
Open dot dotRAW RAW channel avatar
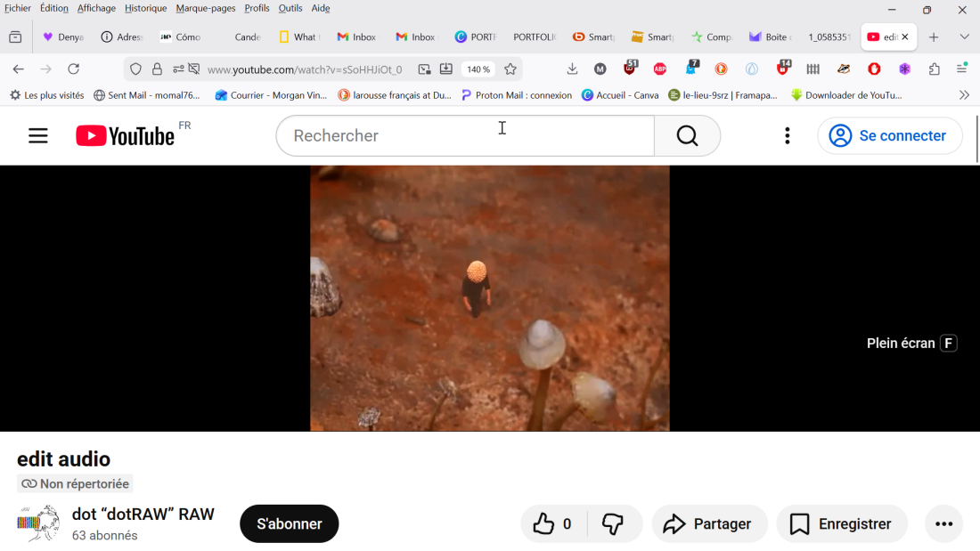tap(38, 523)
